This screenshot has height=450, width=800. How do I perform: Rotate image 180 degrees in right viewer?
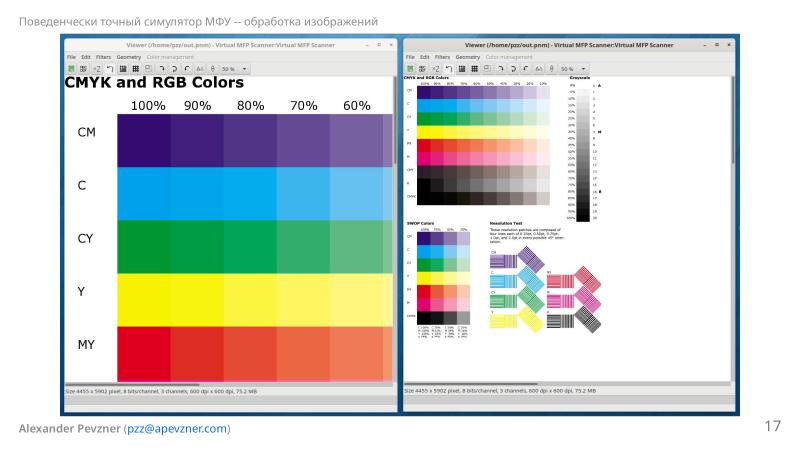(513, 69)
